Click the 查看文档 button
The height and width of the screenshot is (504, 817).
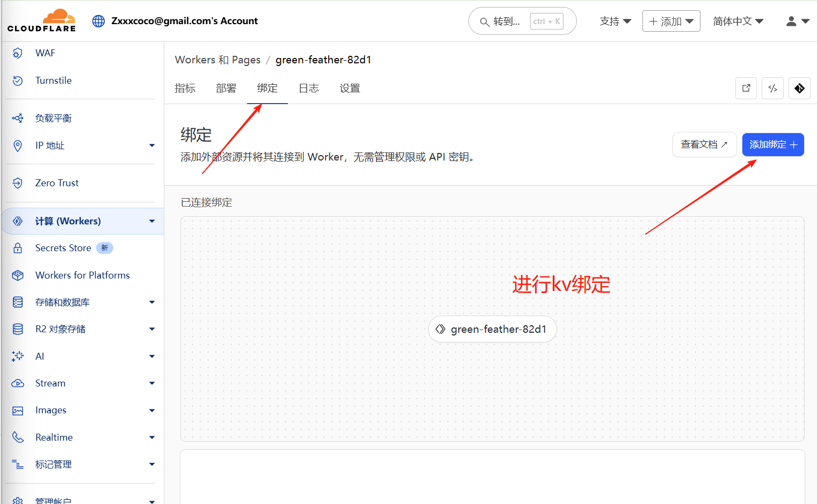tap(704, 144)
